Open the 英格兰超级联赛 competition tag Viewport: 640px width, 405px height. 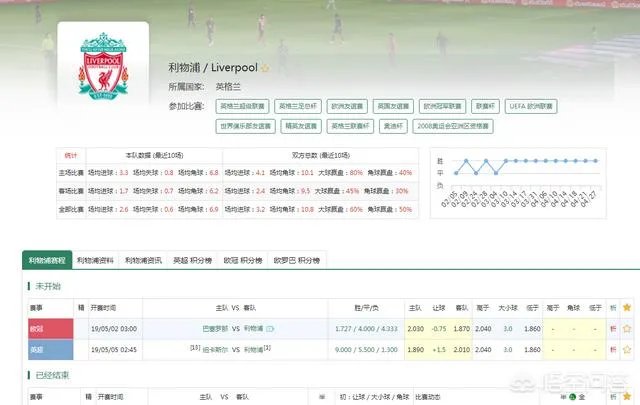[243, 105]
